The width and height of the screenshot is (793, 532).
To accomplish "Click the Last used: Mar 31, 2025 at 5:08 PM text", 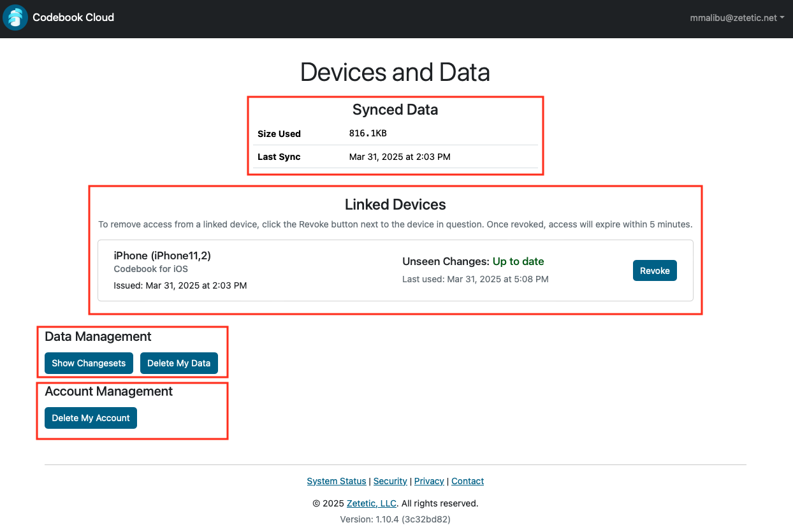I will [476, 279].
